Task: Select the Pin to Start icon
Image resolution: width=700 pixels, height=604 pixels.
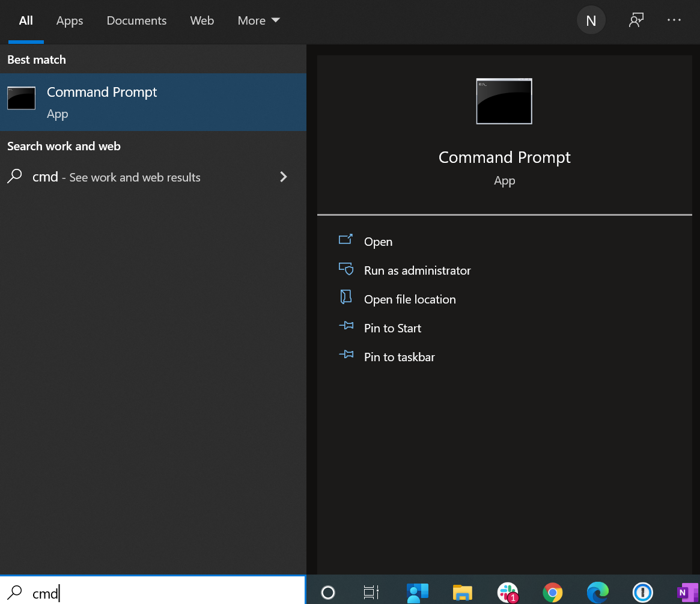Action: click(x=346, y=326)
